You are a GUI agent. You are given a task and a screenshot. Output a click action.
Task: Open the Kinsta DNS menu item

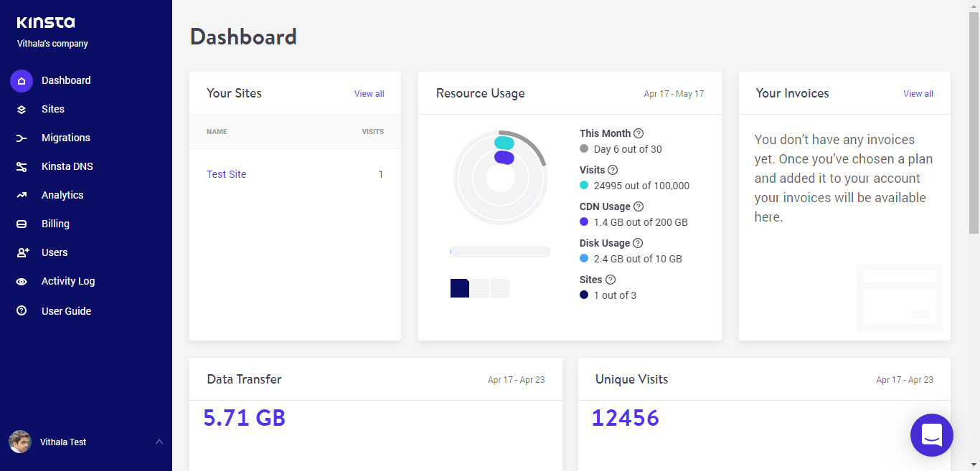(x=67, y=166)
